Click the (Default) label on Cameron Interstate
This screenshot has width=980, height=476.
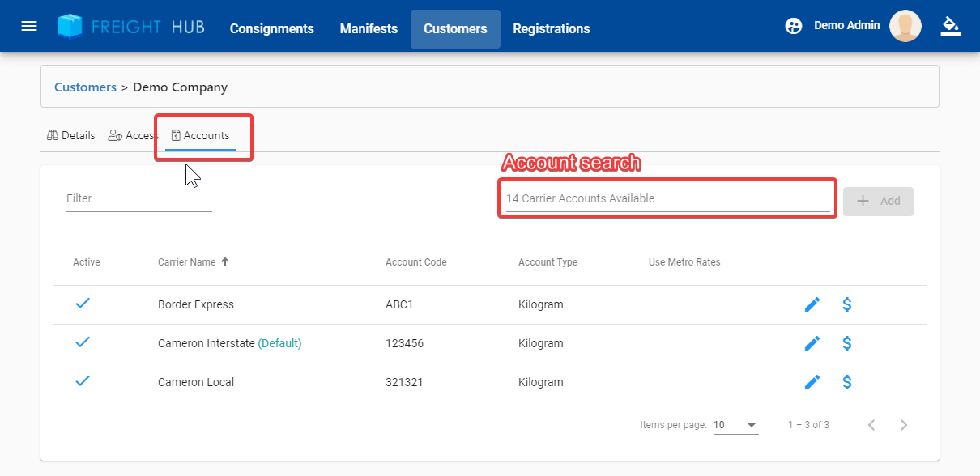click(x=279, y=343)
